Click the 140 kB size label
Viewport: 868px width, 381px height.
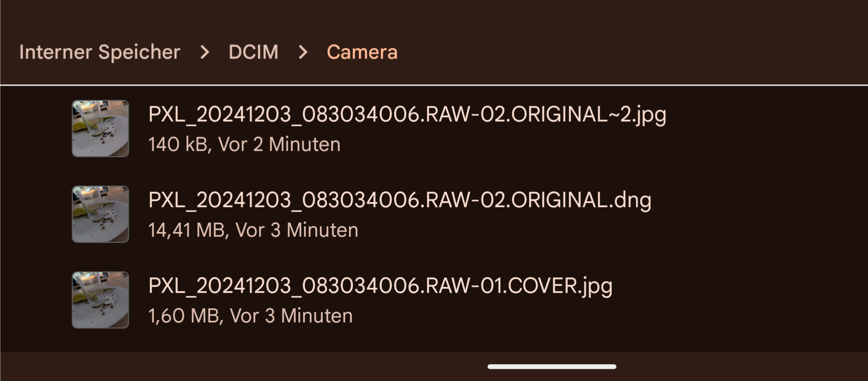(x=178, y=144)
